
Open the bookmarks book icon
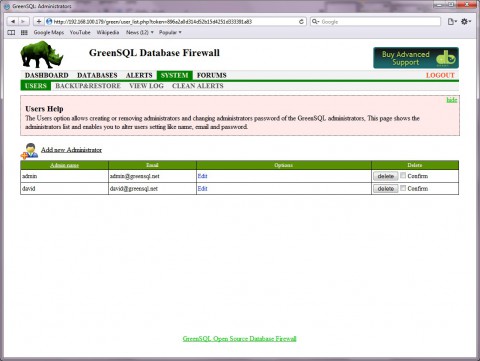click(11, 32)
